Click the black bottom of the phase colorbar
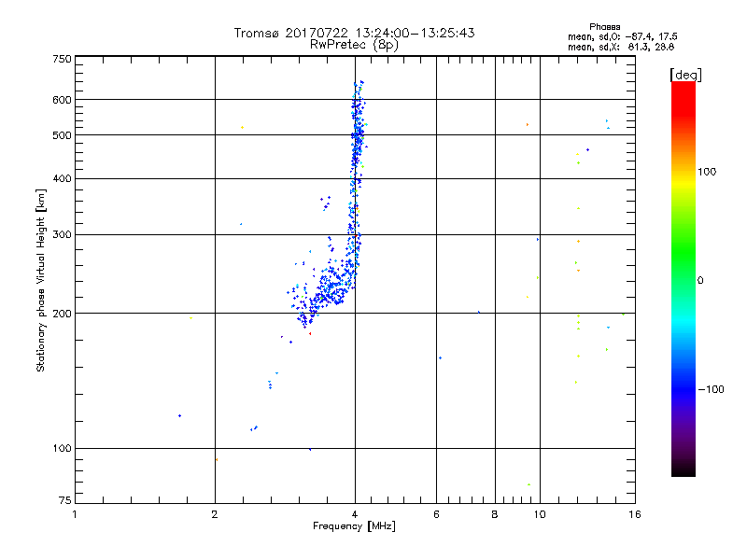Image resolution: width=747 pixels, height=560 pixels. click(684, 470)
